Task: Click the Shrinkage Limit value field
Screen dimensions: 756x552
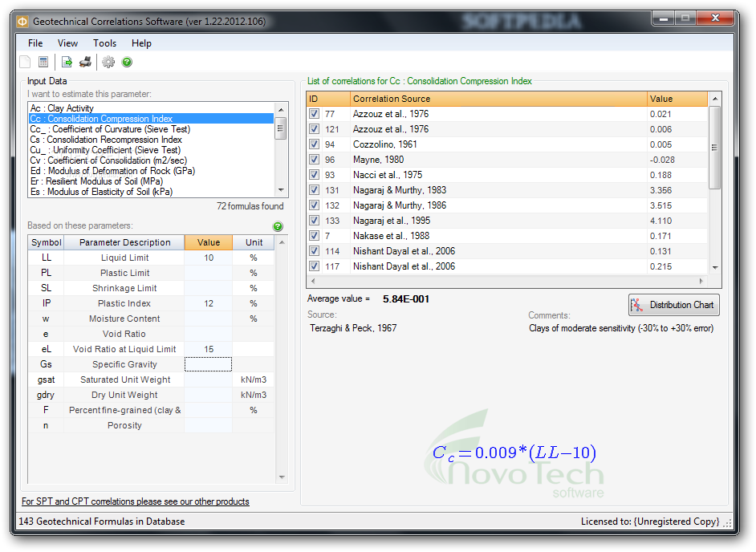Action: pos(209,288)
